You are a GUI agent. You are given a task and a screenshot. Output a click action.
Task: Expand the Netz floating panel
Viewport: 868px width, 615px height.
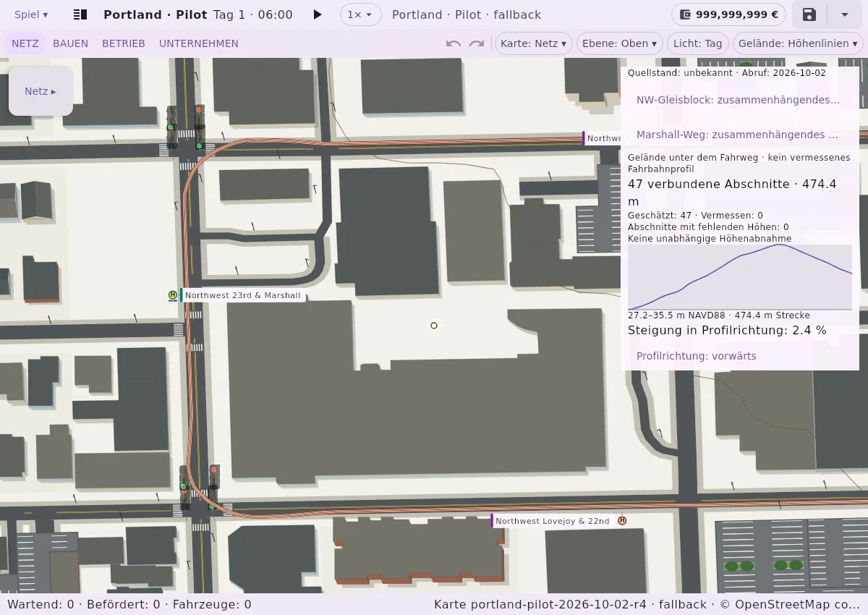coord(41,91)
